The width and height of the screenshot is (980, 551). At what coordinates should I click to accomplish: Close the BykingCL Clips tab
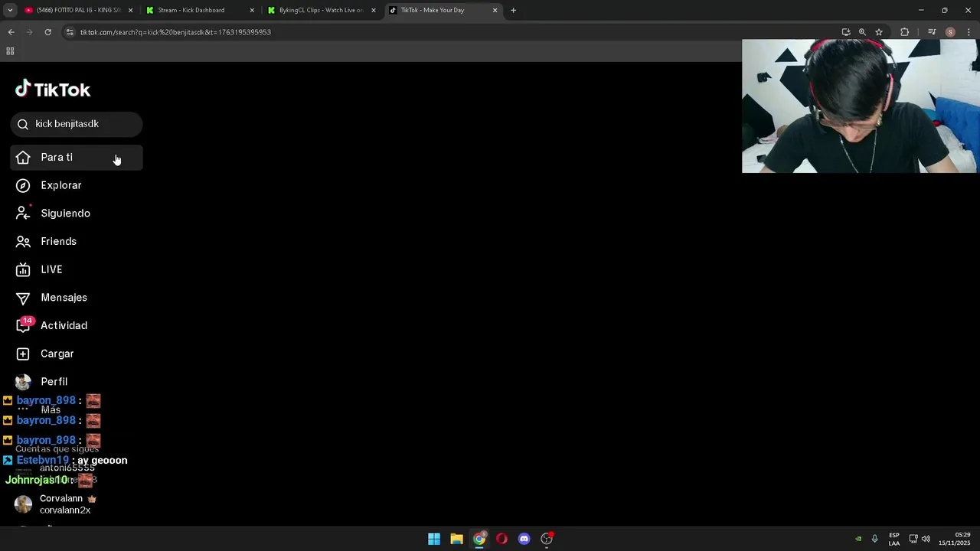coord(374,11)
